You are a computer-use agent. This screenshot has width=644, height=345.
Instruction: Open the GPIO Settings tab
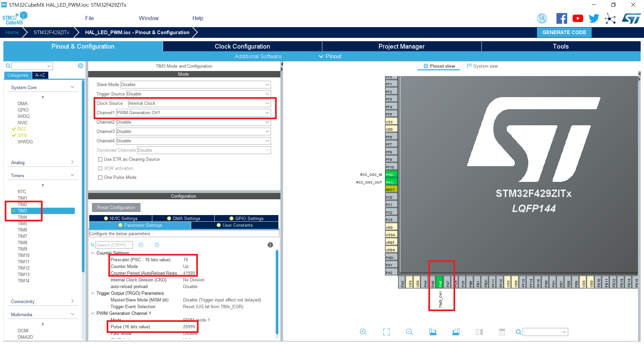click(247, 218)
